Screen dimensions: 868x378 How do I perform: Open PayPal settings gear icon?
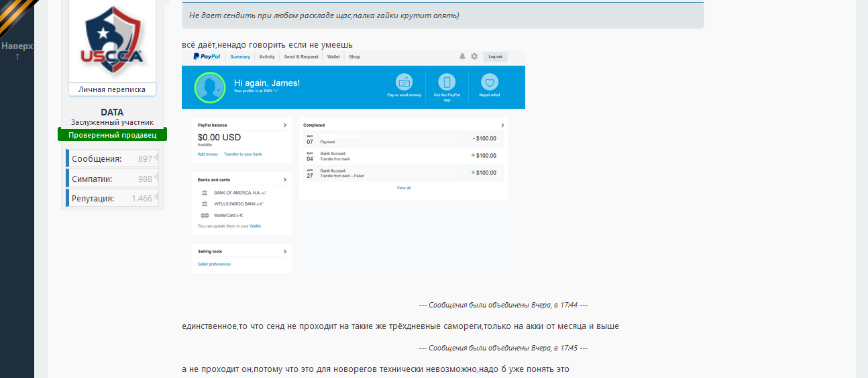coord(474,56)
